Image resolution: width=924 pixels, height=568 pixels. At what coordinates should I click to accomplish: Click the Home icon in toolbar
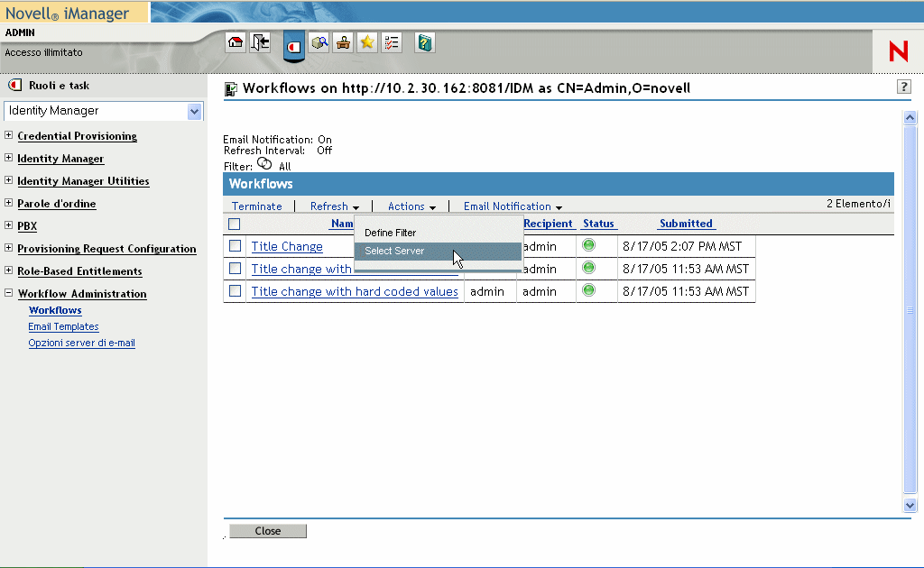coord(236,42)
